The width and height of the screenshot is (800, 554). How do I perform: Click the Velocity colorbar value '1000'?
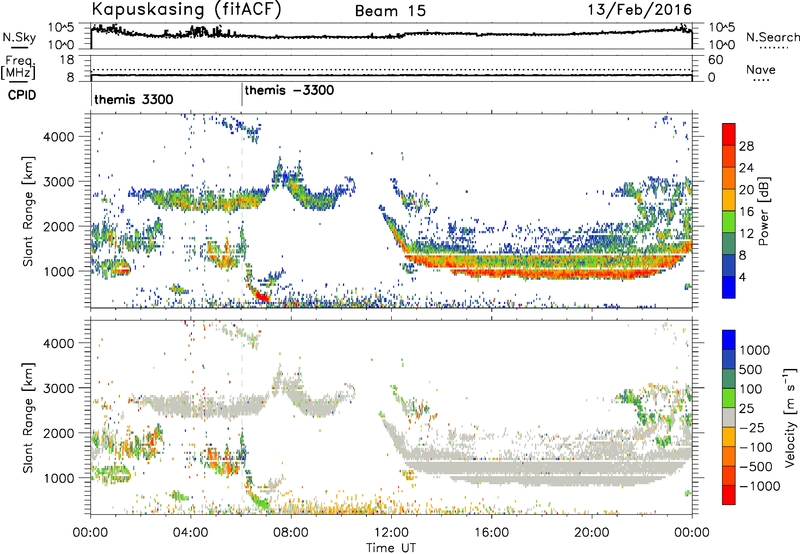pos(754,350)
